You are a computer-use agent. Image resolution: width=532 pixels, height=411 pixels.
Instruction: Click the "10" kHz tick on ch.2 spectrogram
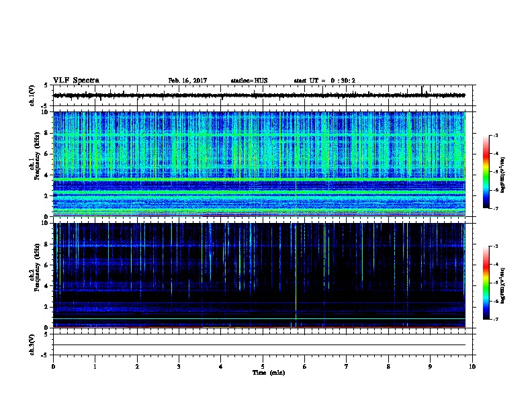click(46, 223)
